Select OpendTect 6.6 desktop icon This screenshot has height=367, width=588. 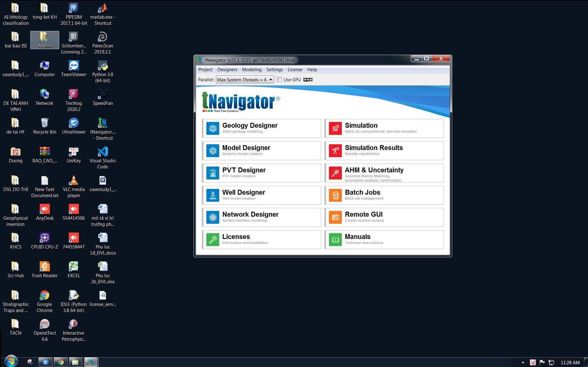click(45, 330)
